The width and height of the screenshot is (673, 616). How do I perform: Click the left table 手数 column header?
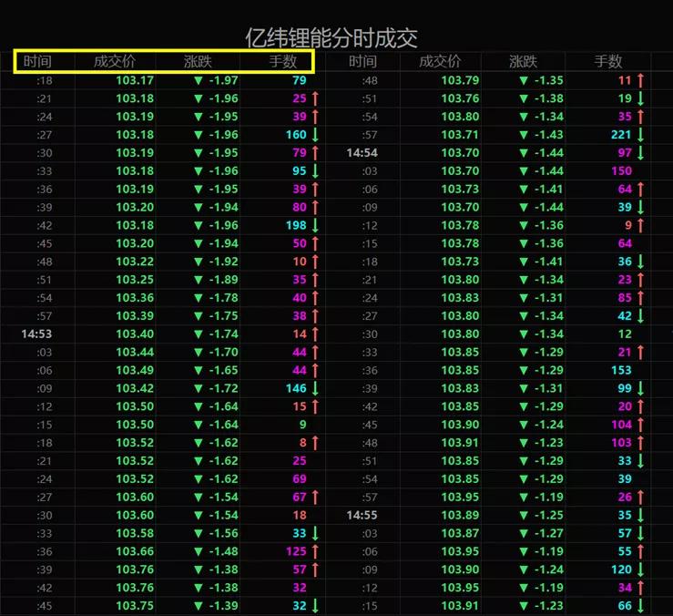tap(283, 61)
